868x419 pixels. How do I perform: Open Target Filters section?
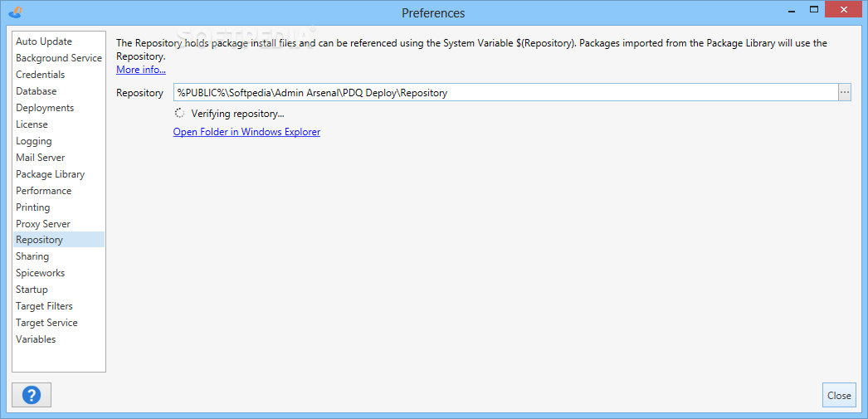pos(59,306)
